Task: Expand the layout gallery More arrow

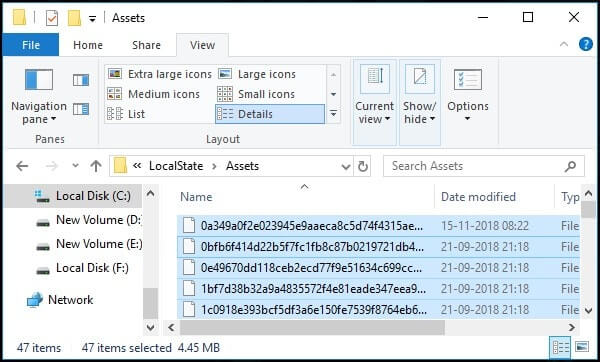Action: point(333,114)
